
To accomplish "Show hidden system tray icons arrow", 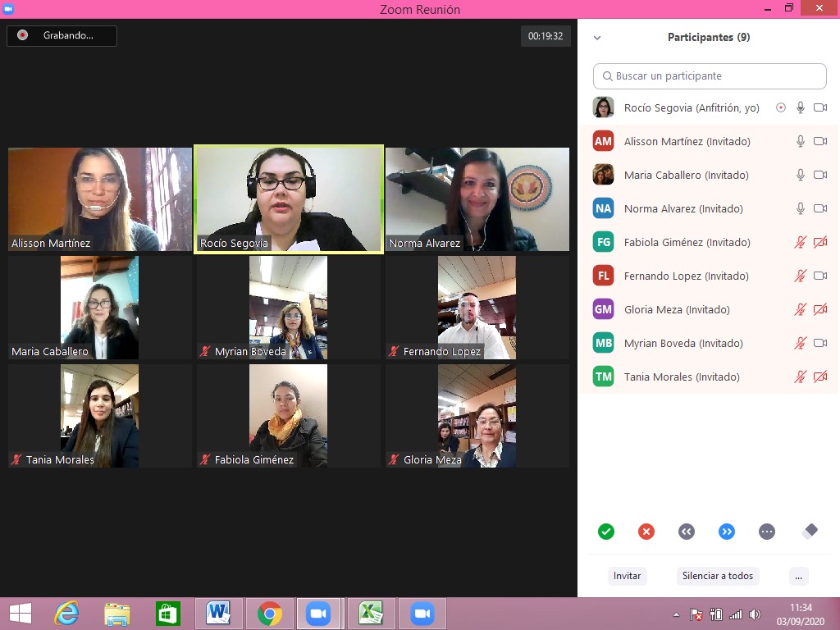I will [676, 614].
